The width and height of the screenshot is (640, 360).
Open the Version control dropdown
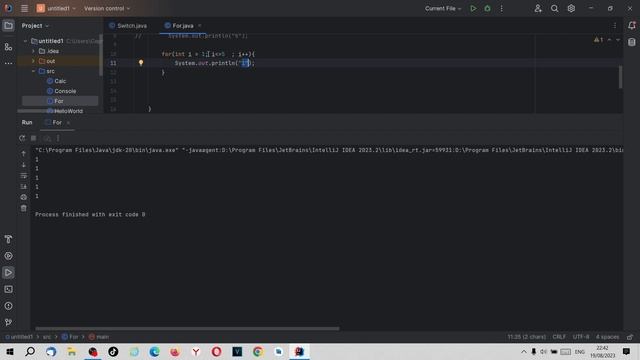tap(107, 8)
